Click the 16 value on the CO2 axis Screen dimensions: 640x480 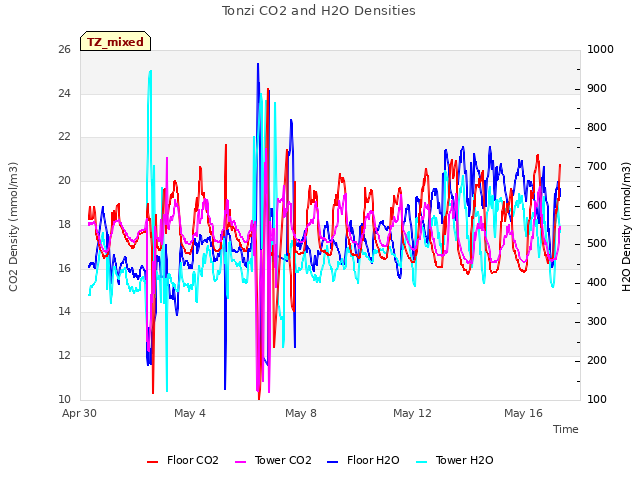click(64, 268)
